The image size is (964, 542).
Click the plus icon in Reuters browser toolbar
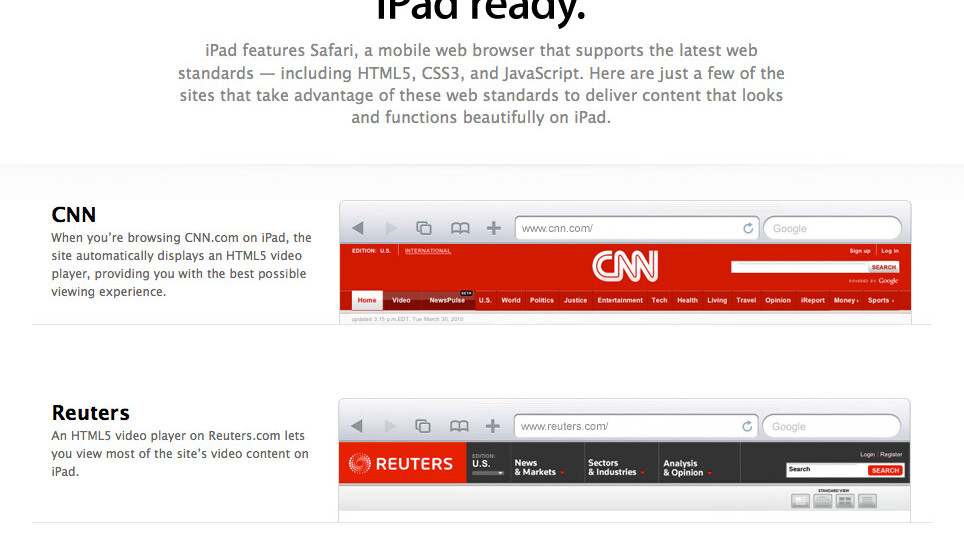[492, 426]
